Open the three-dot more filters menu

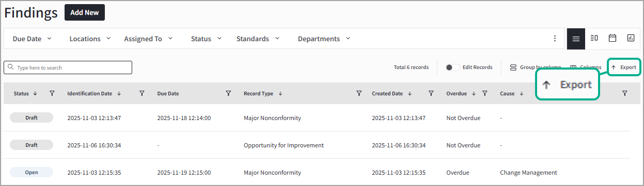pyautogui.click(x=555, y=39)
